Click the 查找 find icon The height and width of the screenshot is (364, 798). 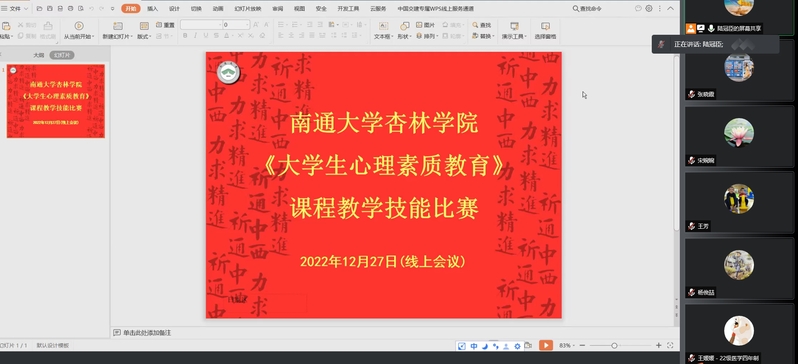pyautogui.click(x=475, y=25)
